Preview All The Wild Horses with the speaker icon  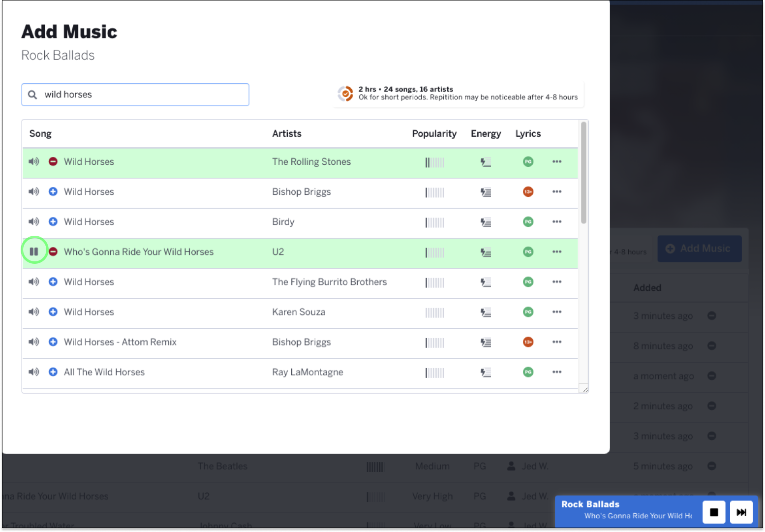pyautogui.click(x=34, y=372)
